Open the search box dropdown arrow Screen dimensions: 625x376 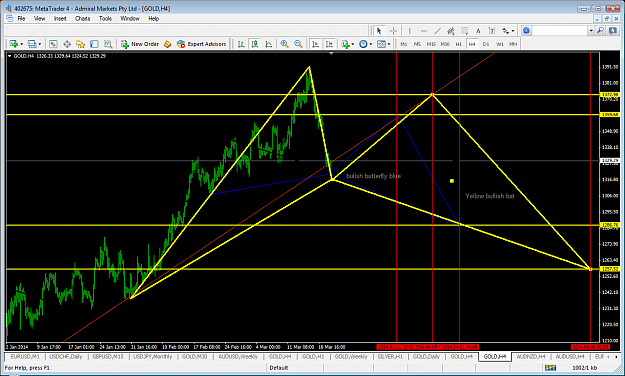click(x=591, y=31)
